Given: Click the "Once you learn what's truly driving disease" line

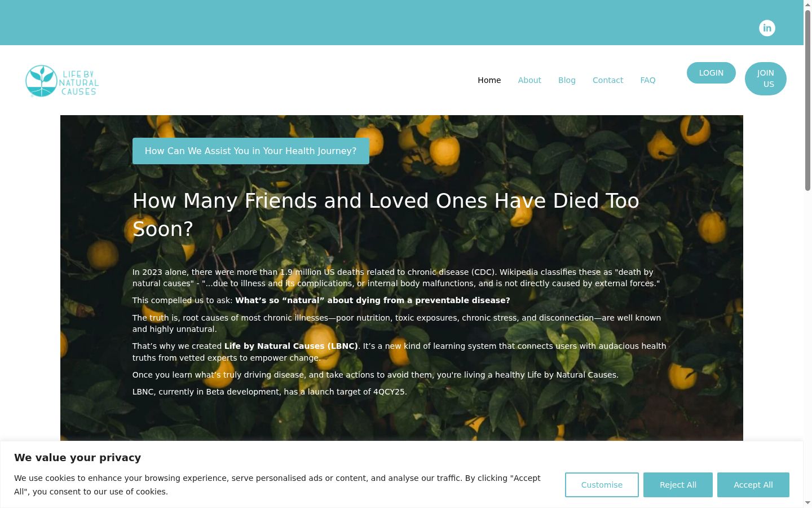Looking at the screenshot, I should (376, 375).
